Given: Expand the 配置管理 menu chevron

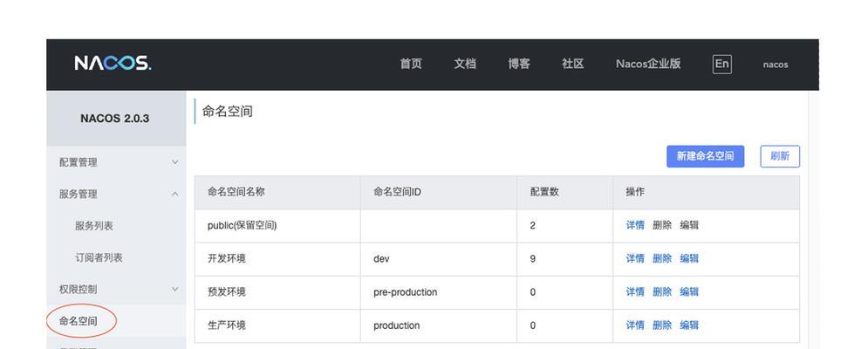Looking at the screenshot, I should coord(175,162).
